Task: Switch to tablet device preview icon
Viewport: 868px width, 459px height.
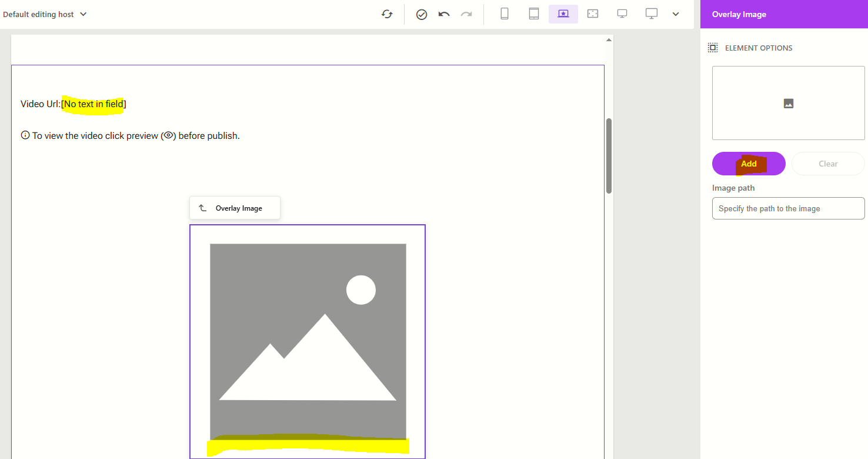Action: click(x=533, y=14)
